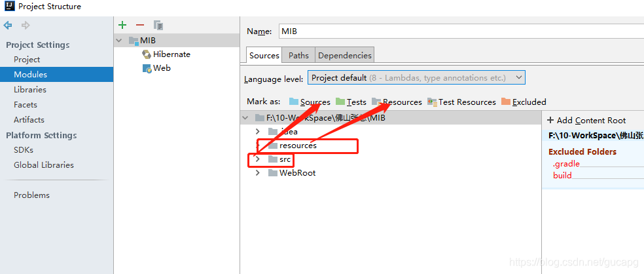Select the resources folder
The height and width of the screenshot is (274, 644).
[298, 146]
